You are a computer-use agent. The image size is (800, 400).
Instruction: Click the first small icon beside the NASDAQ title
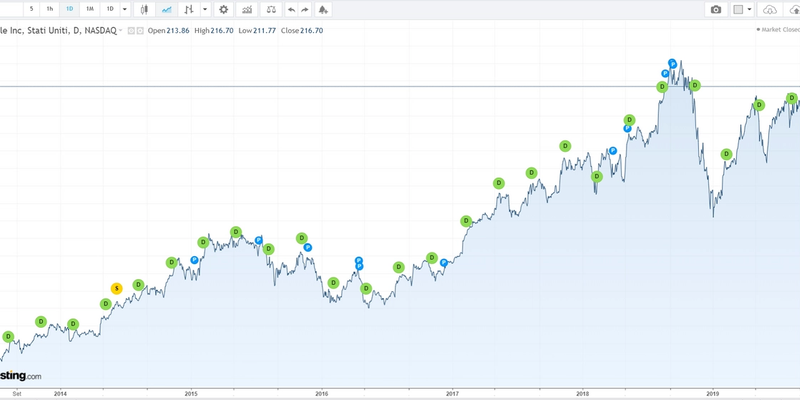tap(131, 31)
